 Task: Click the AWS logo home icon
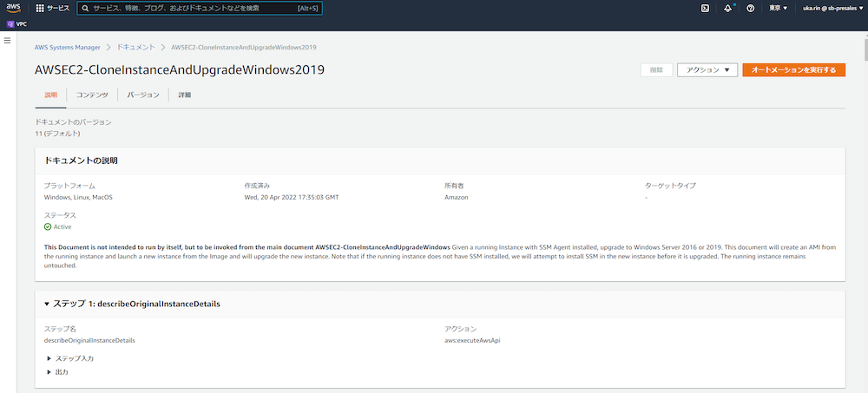point(15,8)
